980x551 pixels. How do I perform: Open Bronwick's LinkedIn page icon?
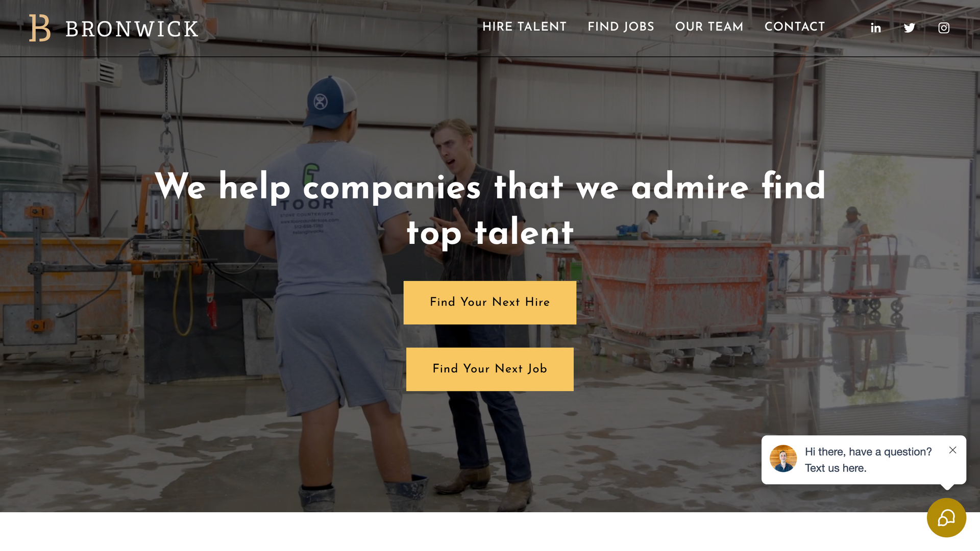(876, 28)
